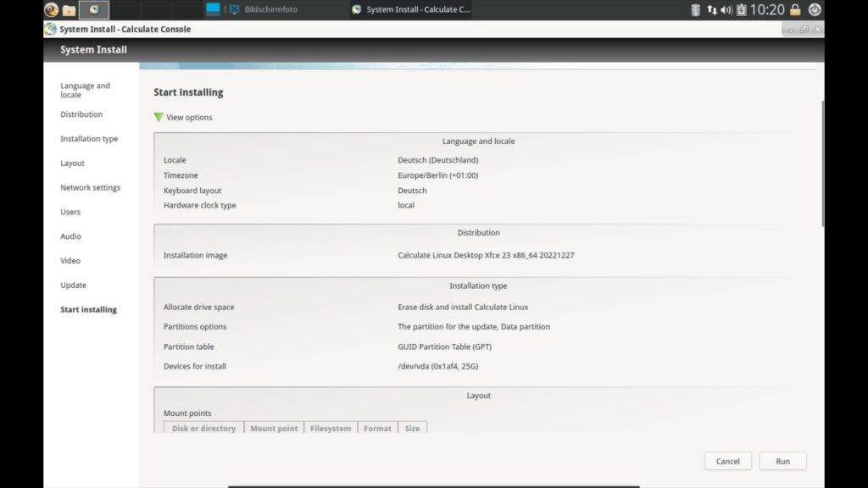Select the highlighted Calculate Console launcher in panel

94,9
